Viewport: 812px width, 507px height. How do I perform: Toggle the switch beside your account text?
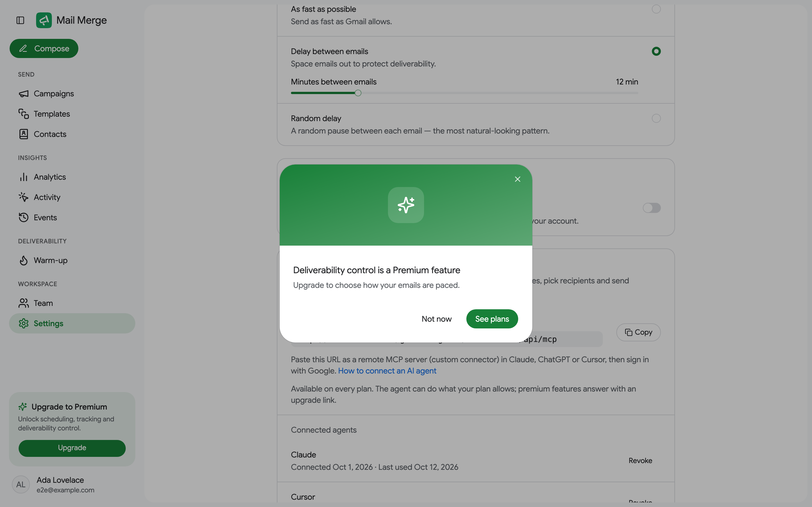(x=652, y=208)
